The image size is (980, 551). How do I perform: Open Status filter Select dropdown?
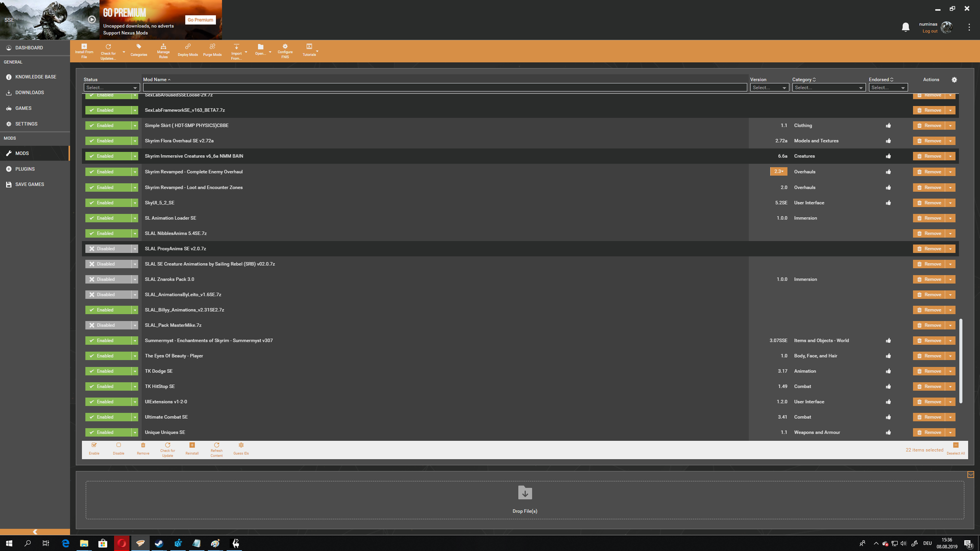111,88
